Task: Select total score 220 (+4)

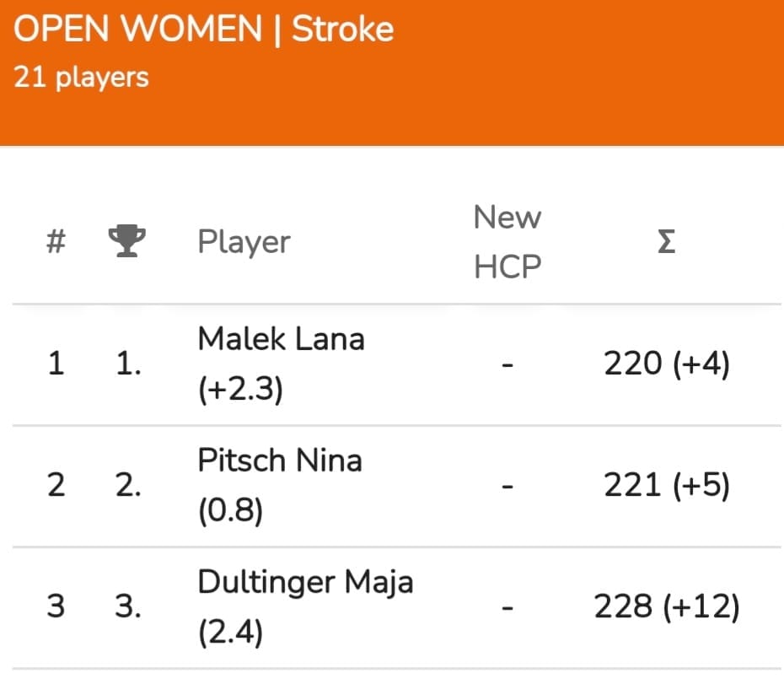Action: point(667,364)
